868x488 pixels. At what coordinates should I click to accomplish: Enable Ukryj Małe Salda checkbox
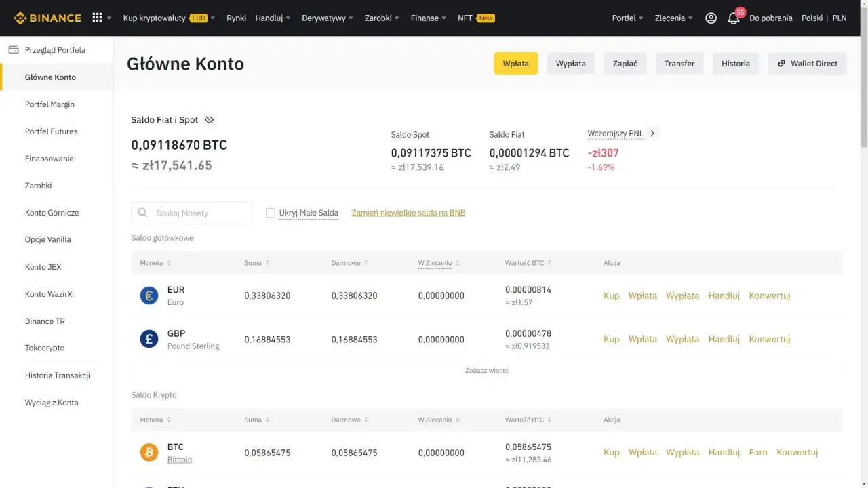pos(271,212)
